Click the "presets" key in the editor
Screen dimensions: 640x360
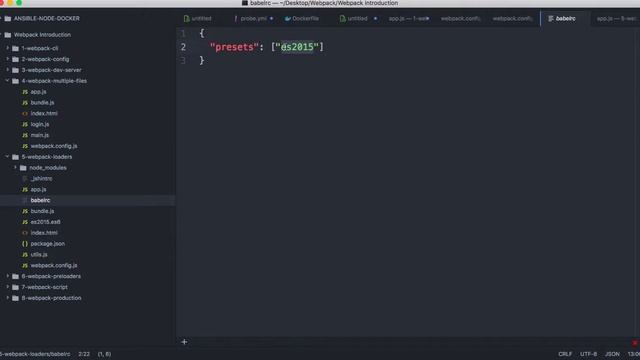coord(234,47)
